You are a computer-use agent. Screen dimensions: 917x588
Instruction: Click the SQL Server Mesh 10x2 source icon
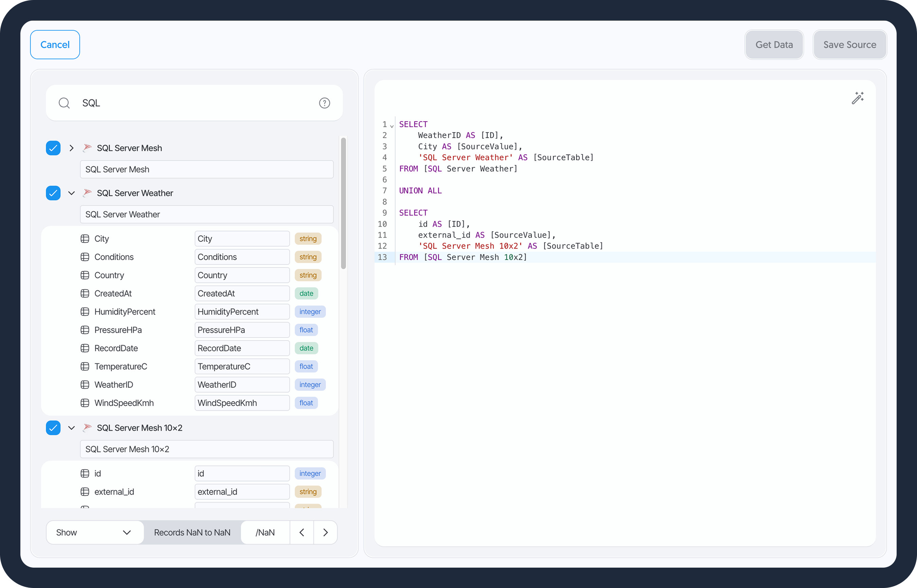[88, 428]
